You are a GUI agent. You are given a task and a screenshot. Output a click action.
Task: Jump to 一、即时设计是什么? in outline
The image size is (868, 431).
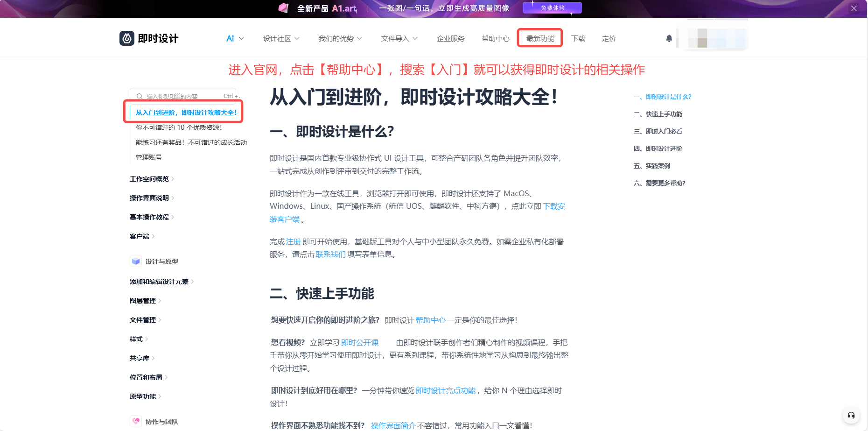(x=662, y=97)
